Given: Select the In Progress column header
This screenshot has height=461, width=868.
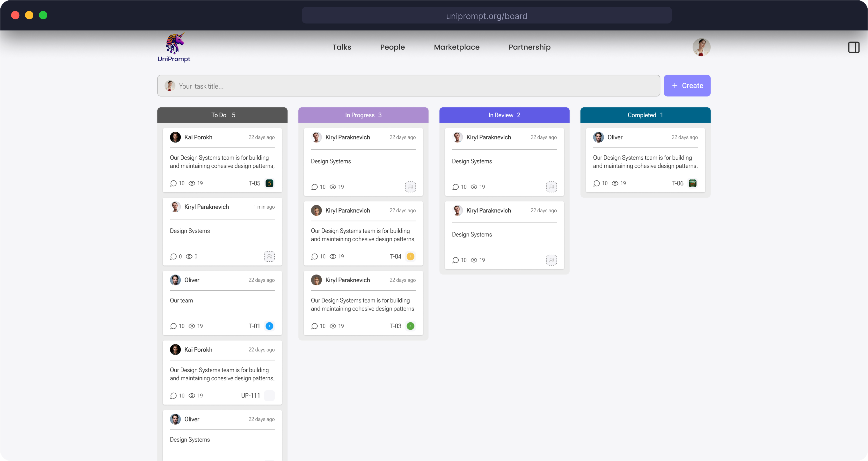Looking at the screenshot, I should tap(363, 115).
